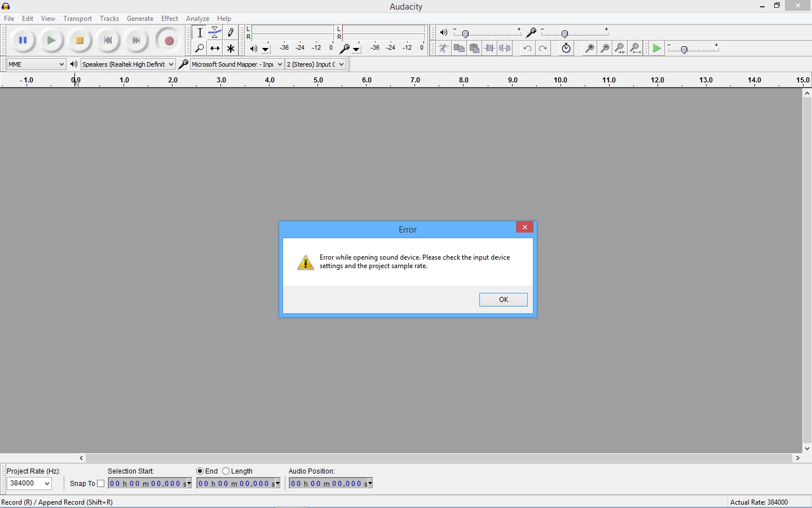Open the output meter speaker dropdown arrow
This screenshot has height=508, width=812.
[x=266, y=49]
